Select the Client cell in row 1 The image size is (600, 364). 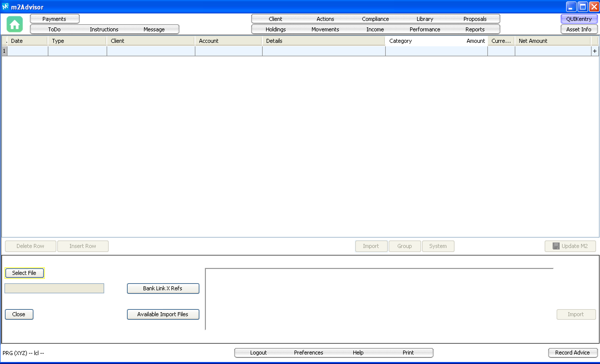(151, 51)
